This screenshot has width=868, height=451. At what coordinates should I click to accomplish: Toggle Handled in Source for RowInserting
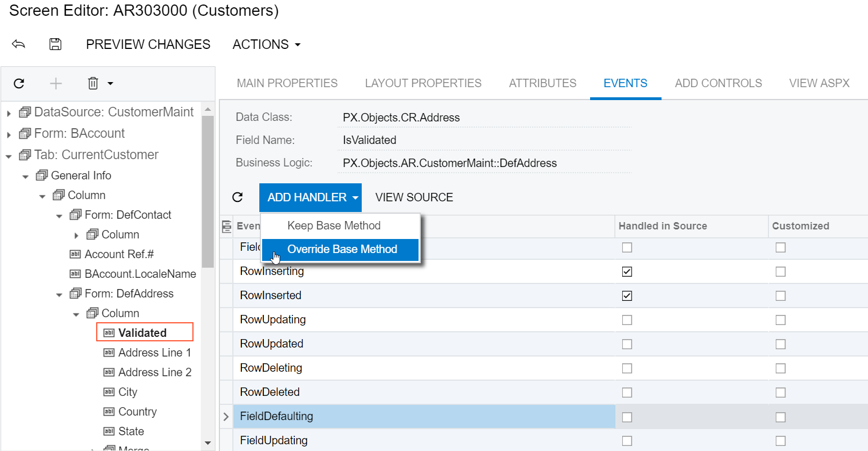click(627, 272)
